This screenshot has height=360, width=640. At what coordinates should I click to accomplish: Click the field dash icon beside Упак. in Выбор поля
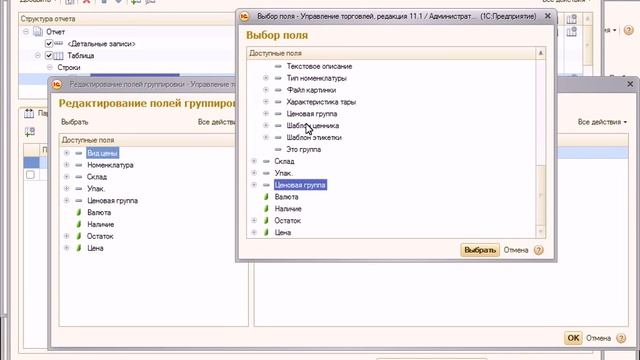266,173
